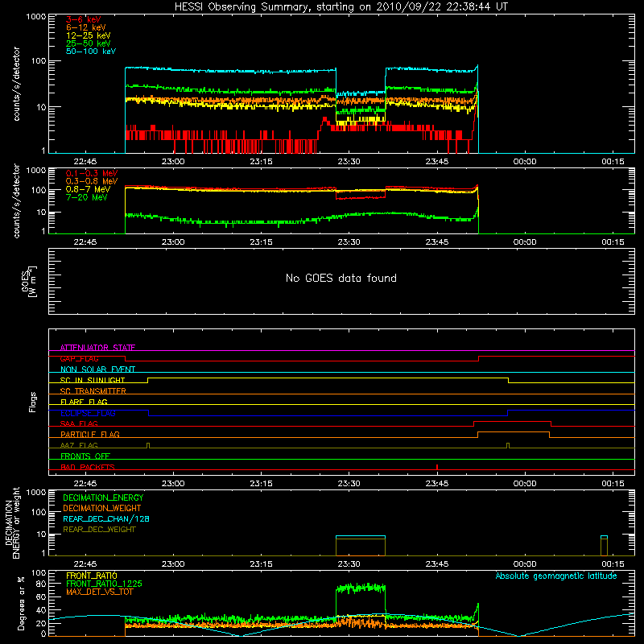Select the FLARE_FLAG label
Screen dimensions: 644x644
point(84,402)
